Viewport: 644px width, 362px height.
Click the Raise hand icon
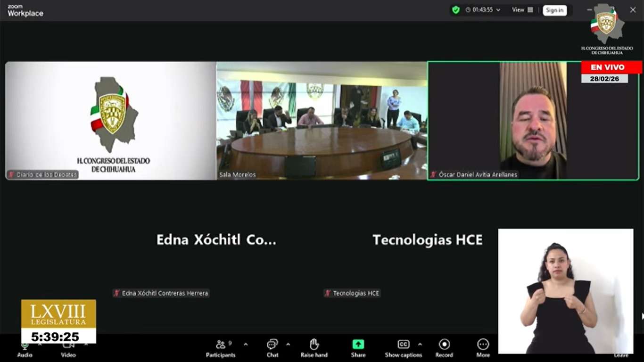tap(314, 348)
